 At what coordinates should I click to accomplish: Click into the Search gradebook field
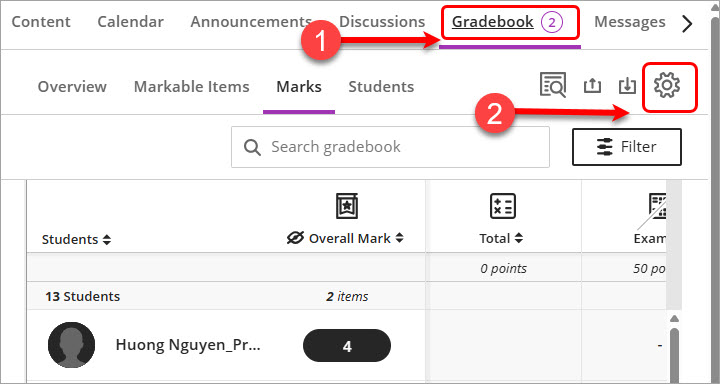[x=390, y=147]
